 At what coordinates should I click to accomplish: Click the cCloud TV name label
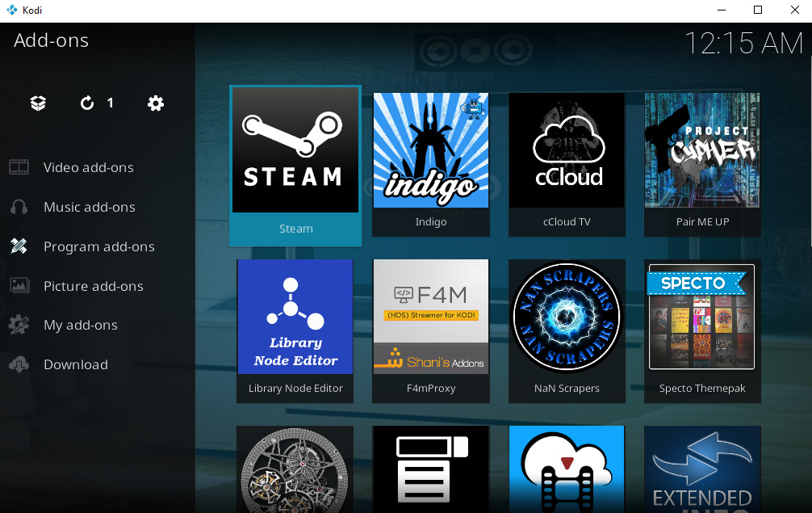[x=567, y=222]
